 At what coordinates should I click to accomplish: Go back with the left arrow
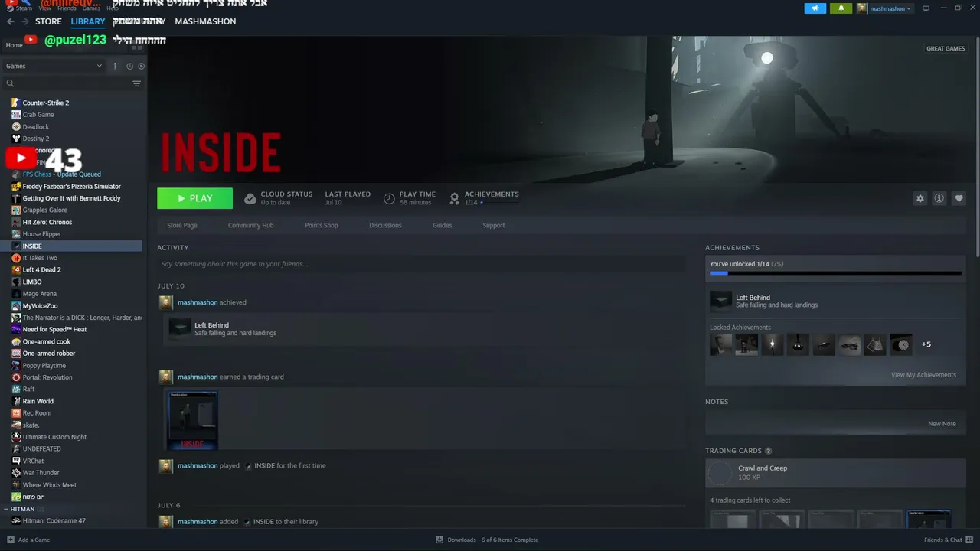pos(11,21)
